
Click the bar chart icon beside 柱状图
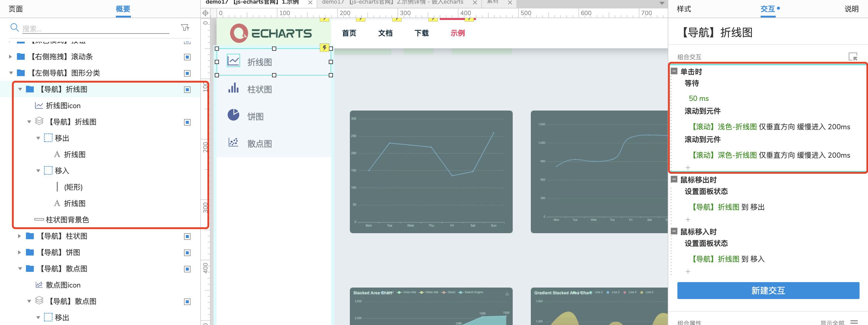[233, 88]
